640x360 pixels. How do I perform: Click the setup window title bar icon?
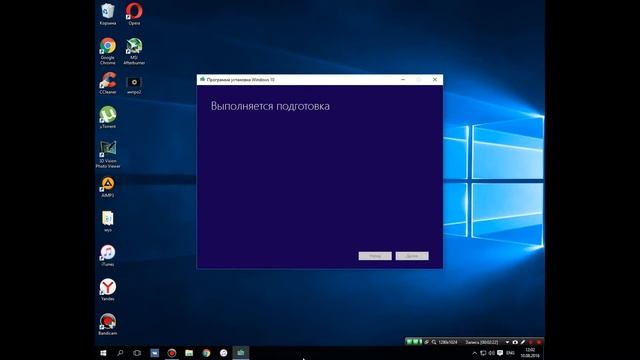[202, 80]
